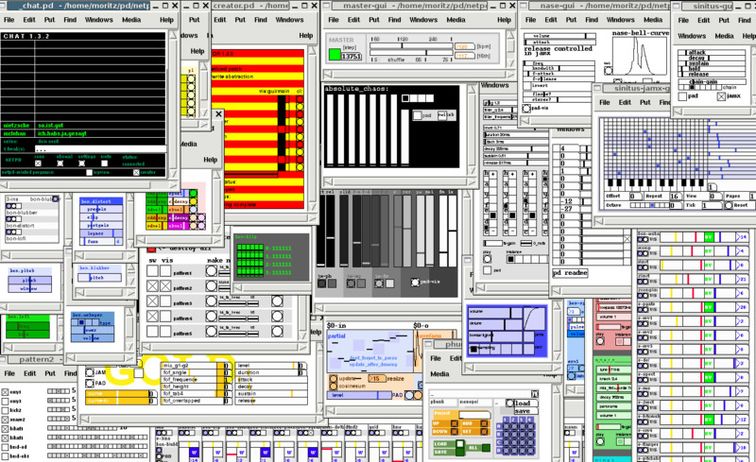Click the nase-bell-curve graph
This screenshot has width=756, height=462.
coord(640,56)
